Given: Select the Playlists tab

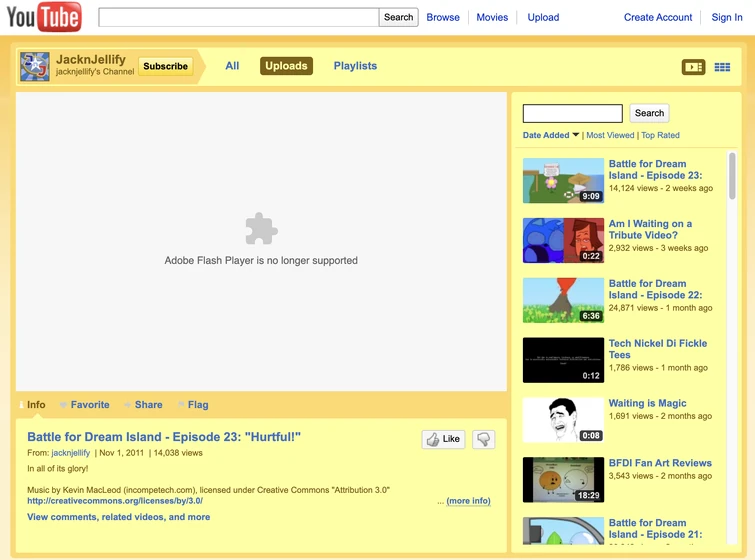Looking at the screenshot, I should tap(355, 66).
